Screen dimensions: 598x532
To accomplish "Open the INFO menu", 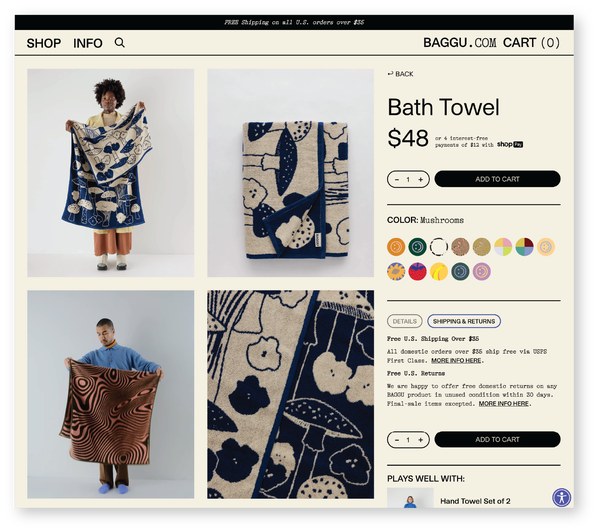I will coord(88,43).
